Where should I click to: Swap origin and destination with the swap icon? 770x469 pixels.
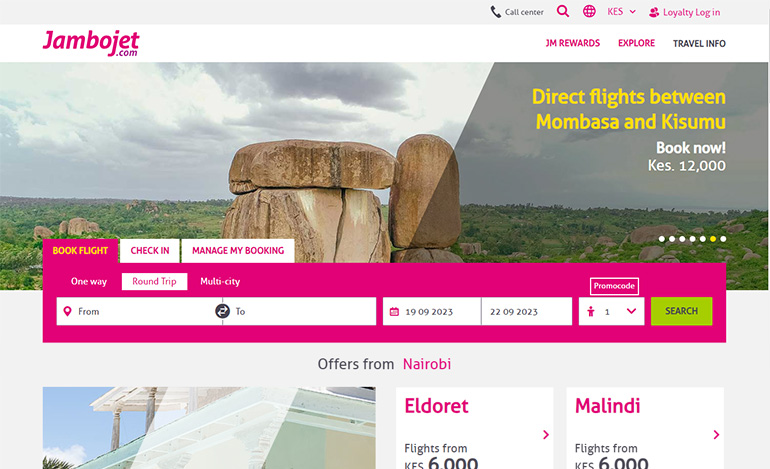click(x=222, y=311)
